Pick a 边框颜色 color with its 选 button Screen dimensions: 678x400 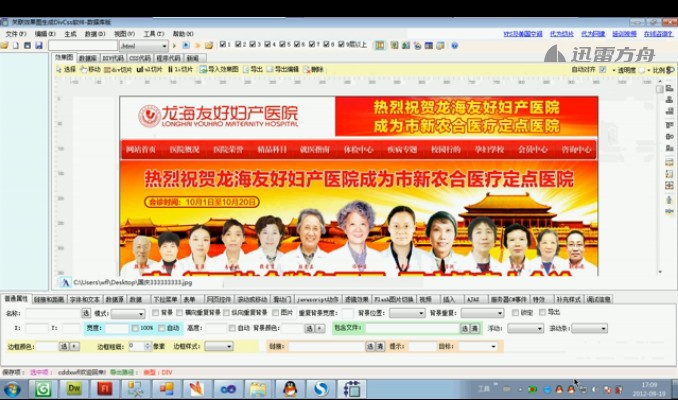(x=64, y=346)
